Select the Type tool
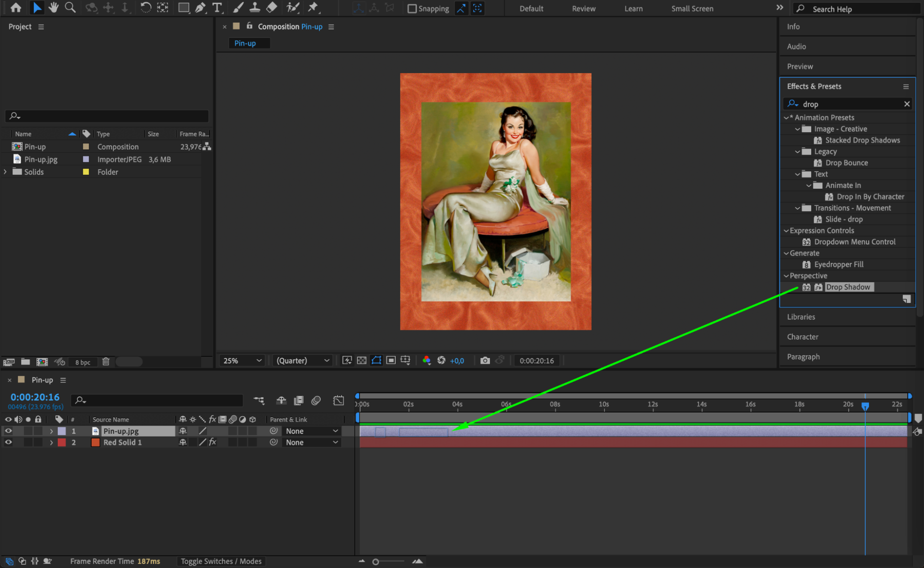Screen dimensions: 924x568 click(x=217, y=7)
